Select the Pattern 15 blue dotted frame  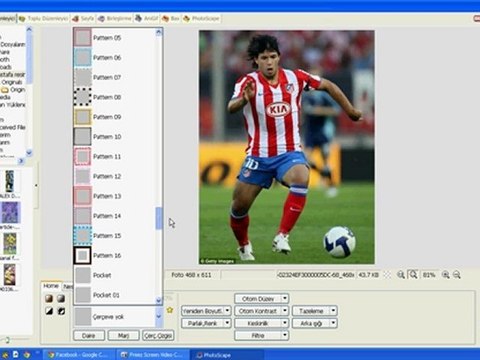[x=114, y=236]
